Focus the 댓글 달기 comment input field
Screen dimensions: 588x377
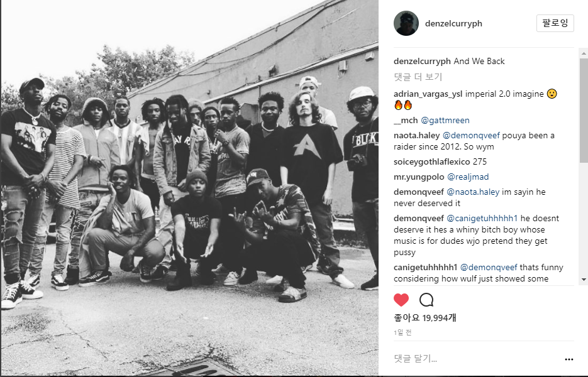pos(476,359)
